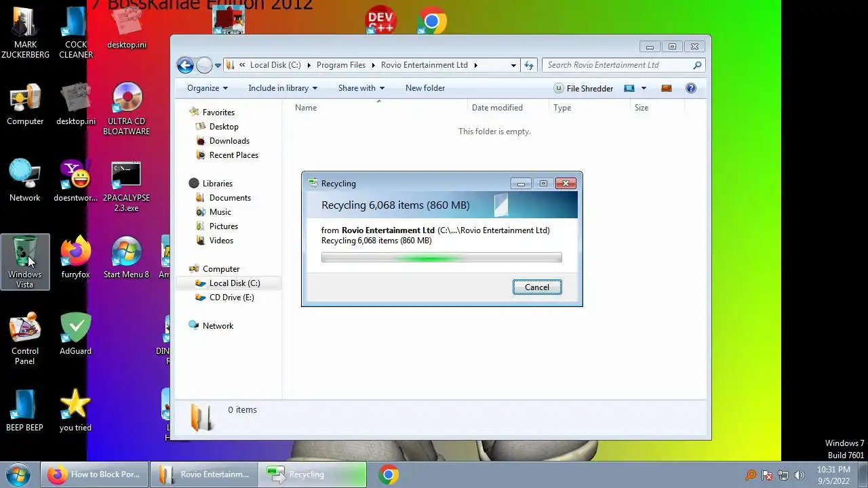This screenshot has height=488, width=868.
Task: Expand address bar previous locations dropdown
Action: (x=513, y=65)
